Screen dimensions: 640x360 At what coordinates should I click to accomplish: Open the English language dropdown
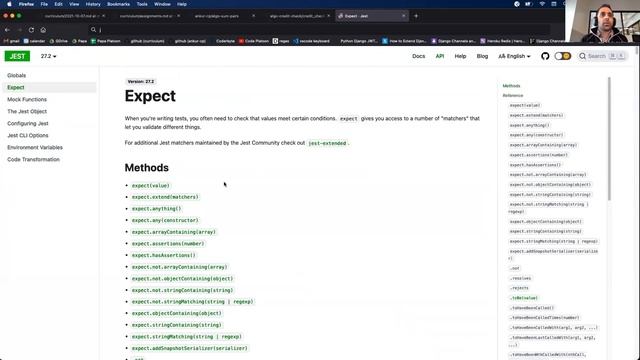[514, 56]
